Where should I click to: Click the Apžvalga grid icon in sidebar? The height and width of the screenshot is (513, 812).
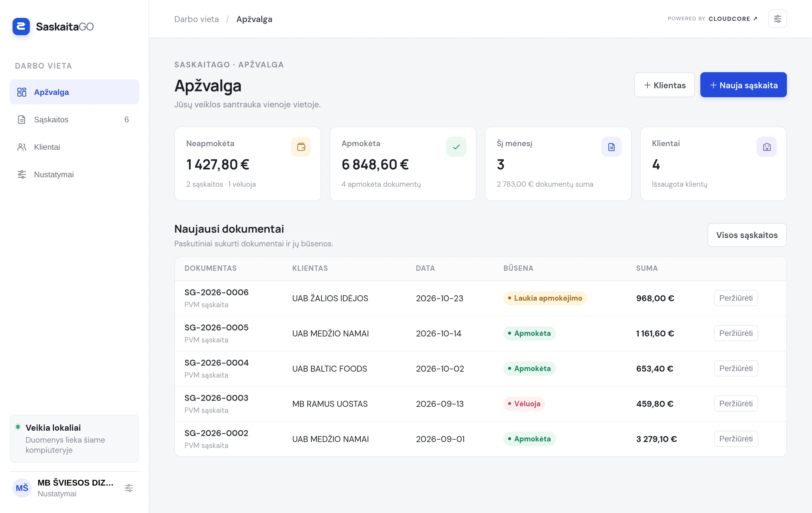[22, 92]
